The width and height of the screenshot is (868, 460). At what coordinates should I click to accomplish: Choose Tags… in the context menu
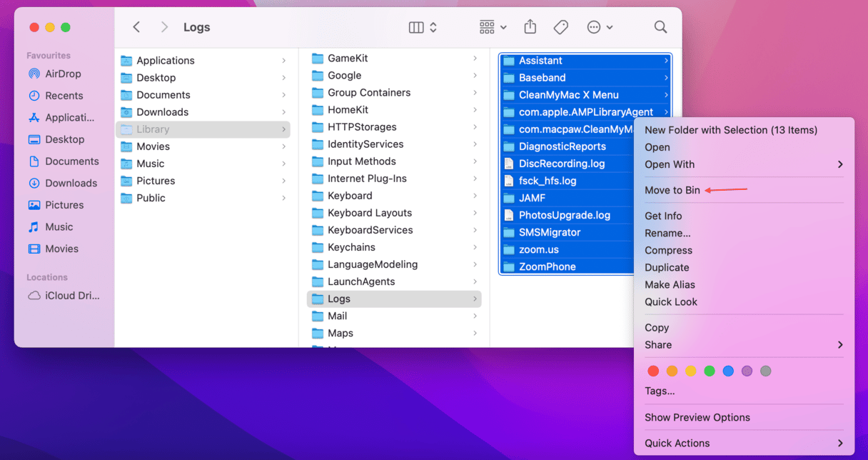pyautogui.click(x=744, y=391)
